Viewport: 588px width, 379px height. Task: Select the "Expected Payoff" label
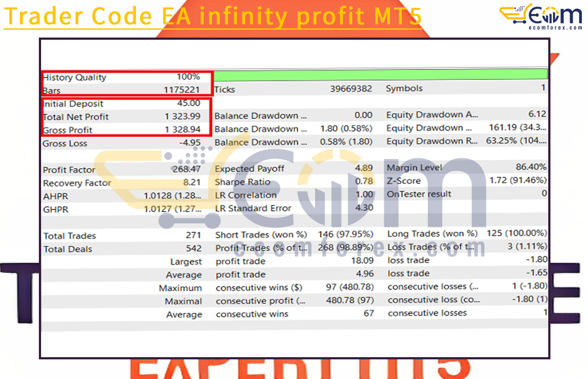pyautogui.click(x=249, y=169)
